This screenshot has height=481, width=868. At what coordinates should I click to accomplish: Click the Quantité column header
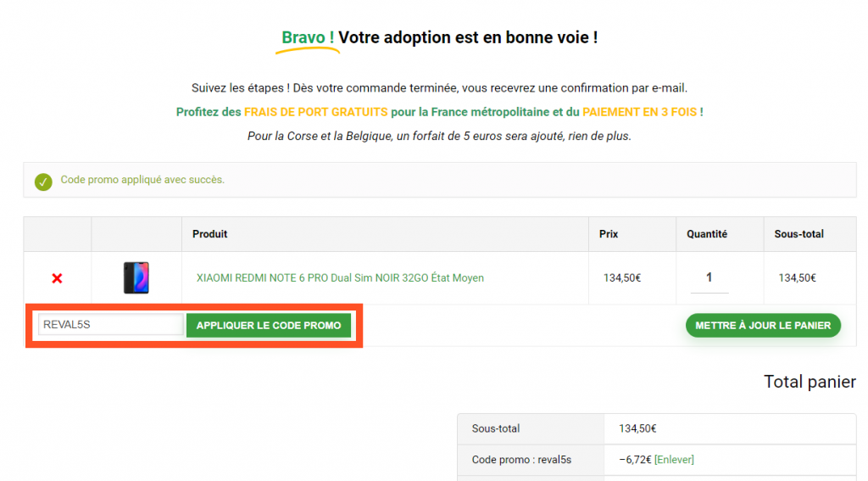pos(707,234)
